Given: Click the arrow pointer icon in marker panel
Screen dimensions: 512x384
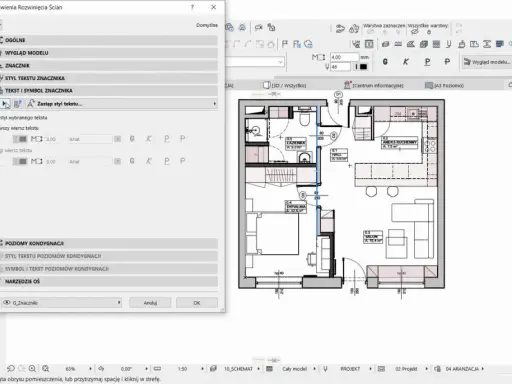Looking at the screenshot, I should [5, 104].
